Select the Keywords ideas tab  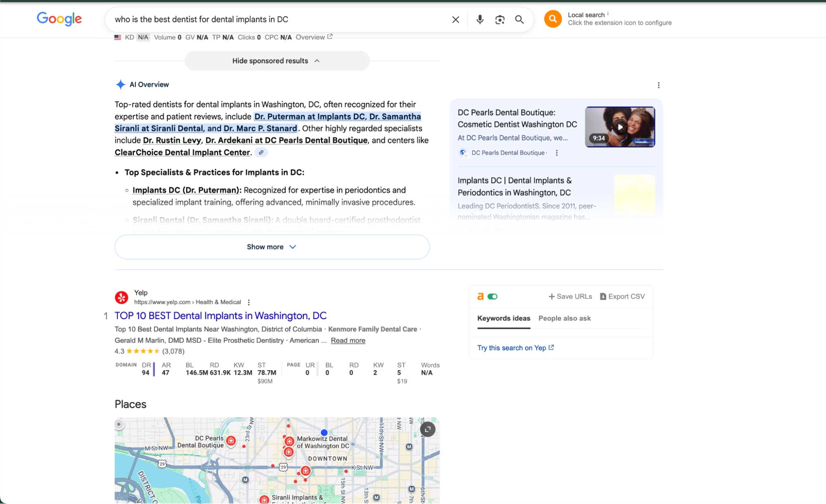pyautogui.click(x=503, y=319)
